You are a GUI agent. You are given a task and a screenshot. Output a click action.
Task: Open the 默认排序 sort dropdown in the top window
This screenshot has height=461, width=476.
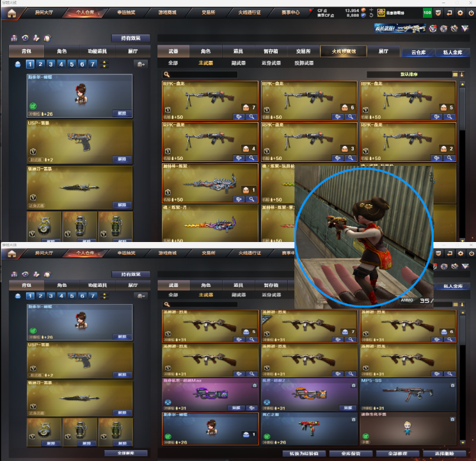[409, 74]
